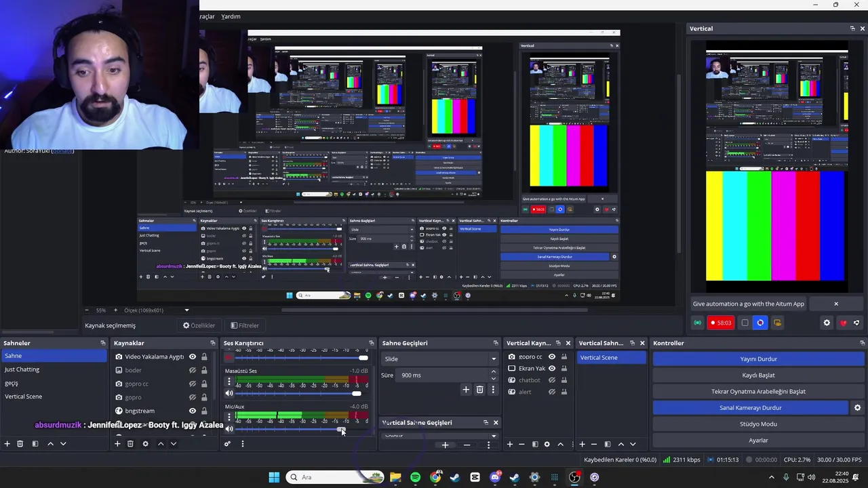Select the Just Chatting scene
The image size is (868, 488).
point(54,369)
